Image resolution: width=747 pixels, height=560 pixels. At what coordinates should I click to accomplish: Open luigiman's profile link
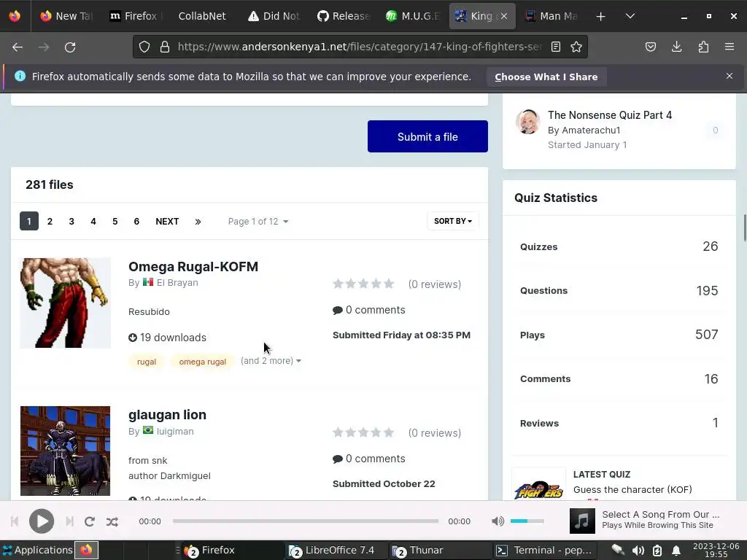coord(175,432)
